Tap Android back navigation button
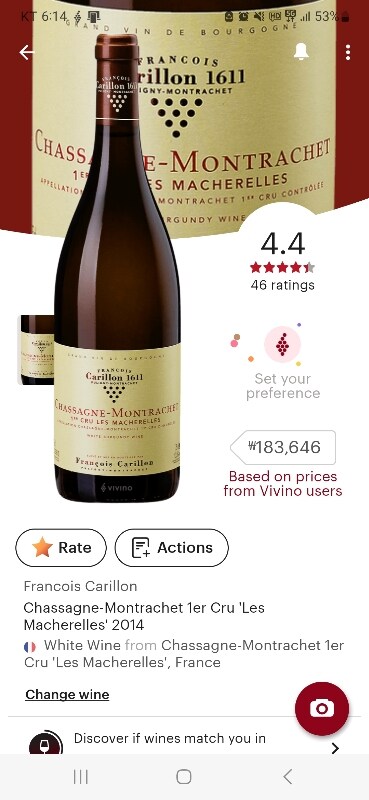369x800 pixels. (288, 777)
